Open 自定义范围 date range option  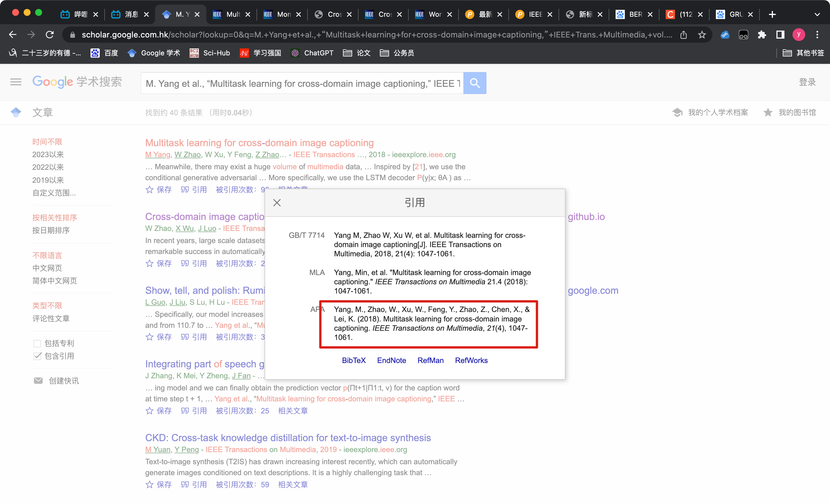(x=54, y=193)
